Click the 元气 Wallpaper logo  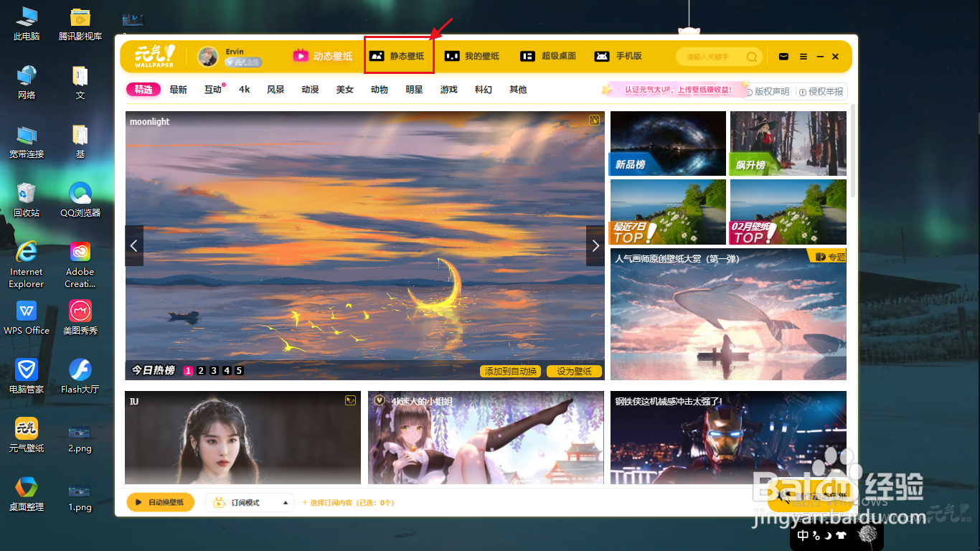pos(154,56)
